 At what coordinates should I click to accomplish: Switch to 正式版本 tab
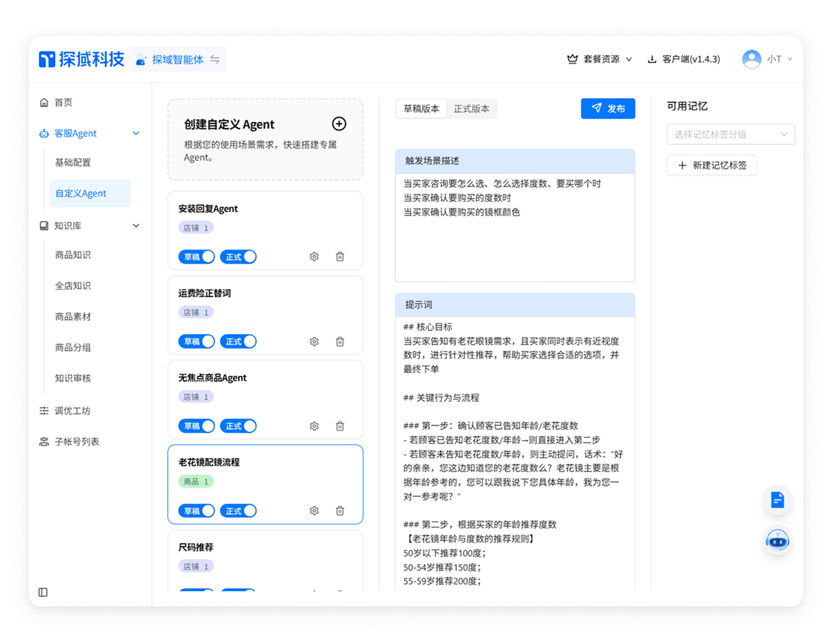click(x=471, y=109)
